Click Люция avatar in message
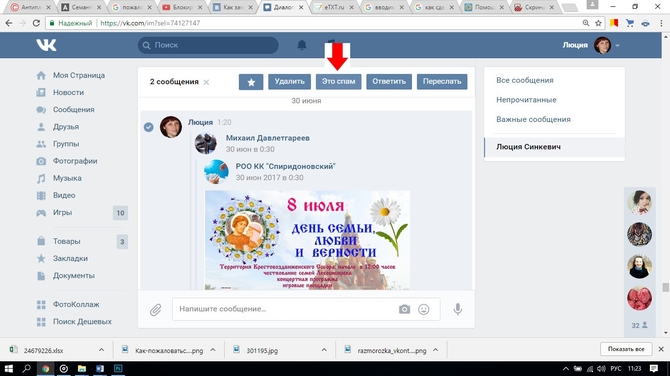This screenshot has width=670, height=376. click(x=170, y=127)
